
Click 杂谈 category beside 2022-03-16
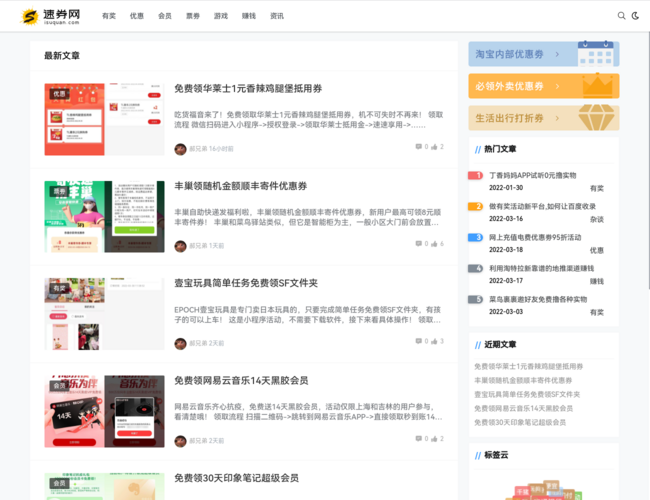click(597, 219)
